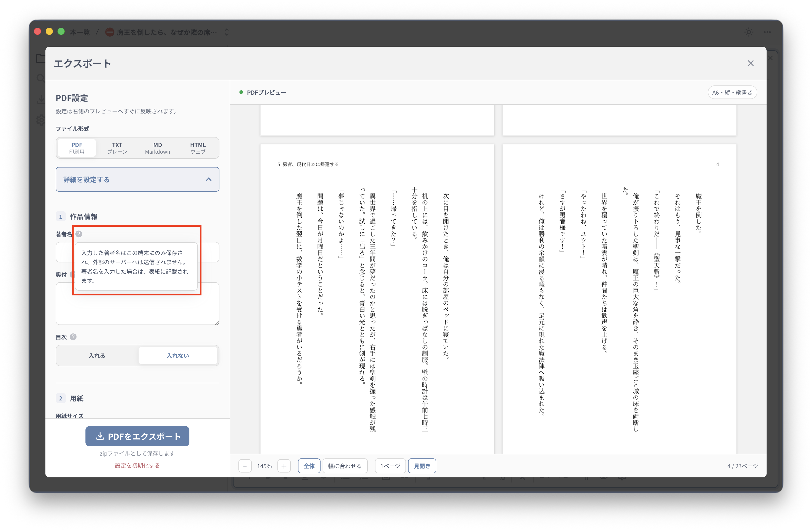Select HTML ウェブ file format
The width and height of the screenshot is (812, 531).
coord(198,148)
